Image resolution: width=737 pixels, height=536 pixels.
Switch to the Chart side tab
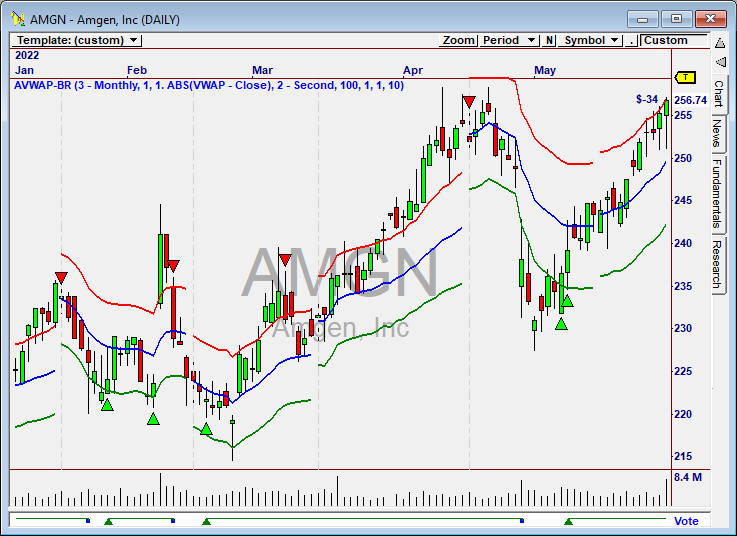click(x=719, y=94)
